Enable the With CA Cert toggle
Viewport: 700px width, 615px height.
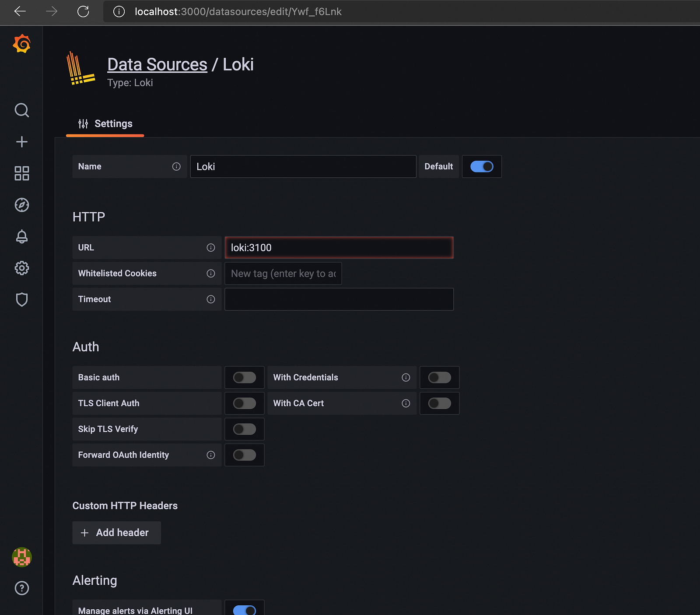440,403
